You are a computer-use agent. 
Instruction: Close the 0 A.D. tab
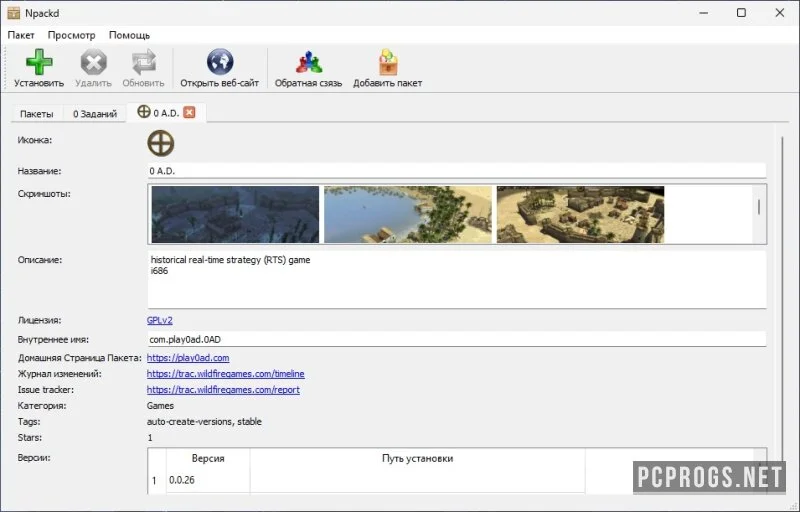(189, 112)
